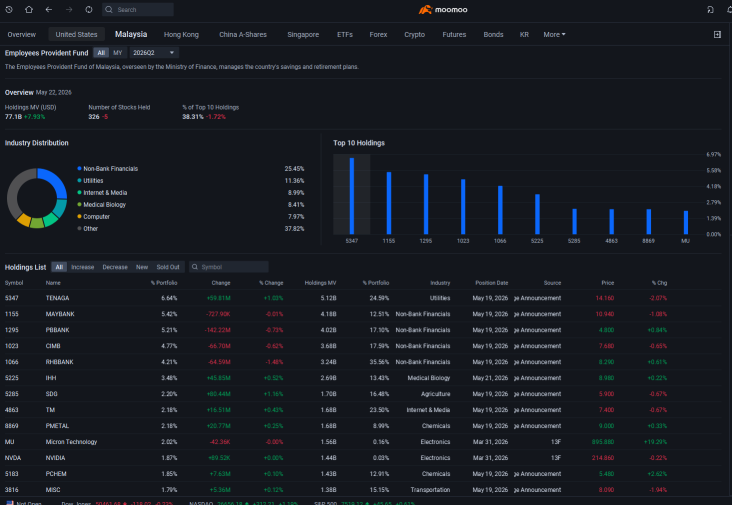Click the Symbol search field

point(229,267)
